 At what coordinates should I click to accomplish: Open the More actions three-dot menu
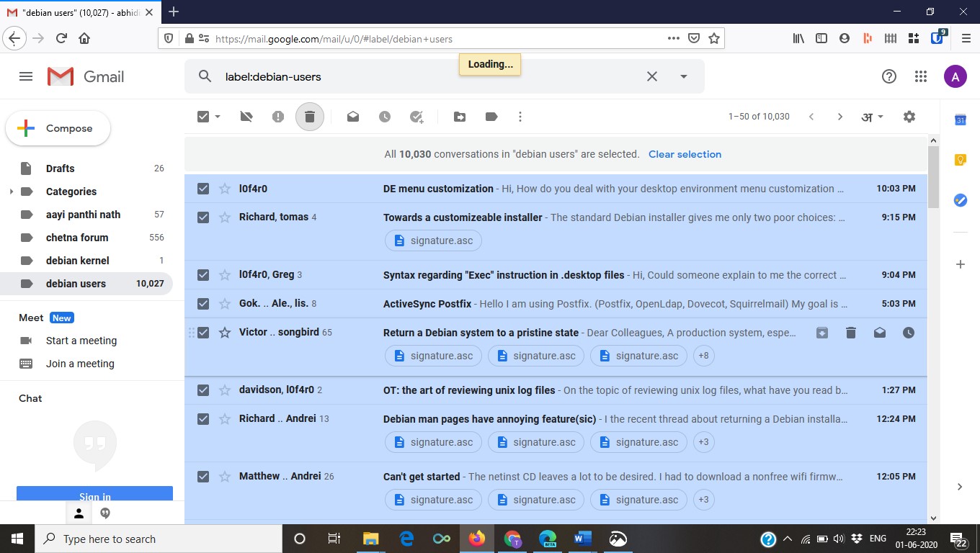click(x=520, y=116)
